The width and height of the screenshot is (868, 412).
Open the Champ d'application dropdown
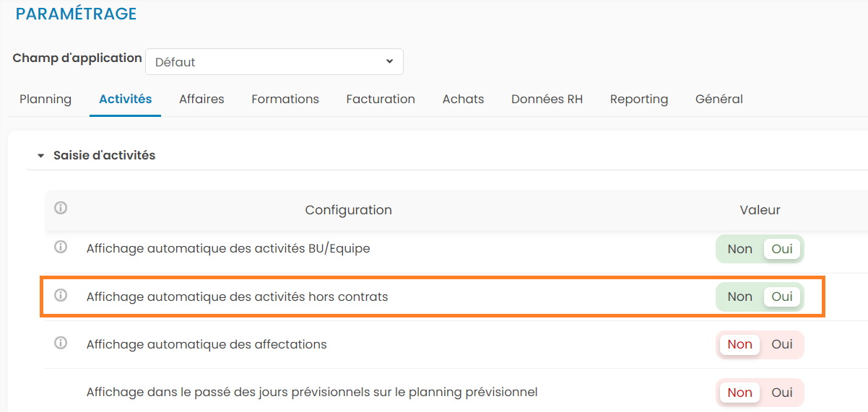click(x=274, y=62)
